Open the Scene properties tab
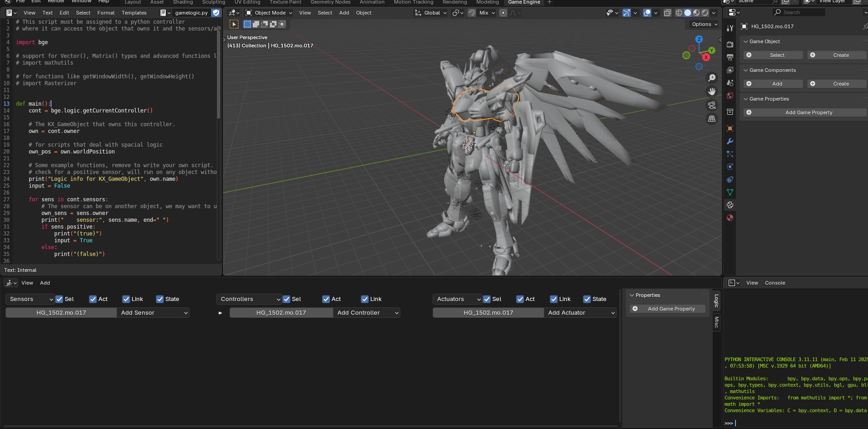Image resolution: width=868 pixels, height=429 pixels. tap(730, 83)
